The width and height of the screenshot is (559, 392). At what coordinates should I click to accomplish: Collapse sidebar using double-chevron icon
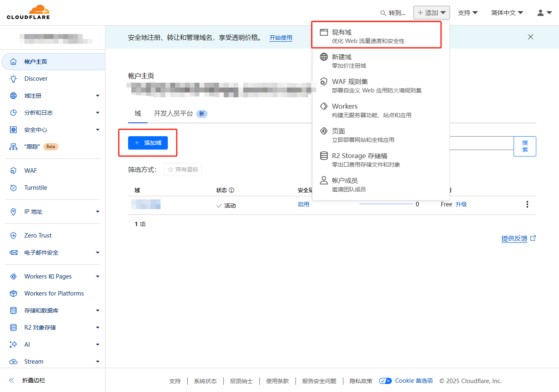point(11,380)
